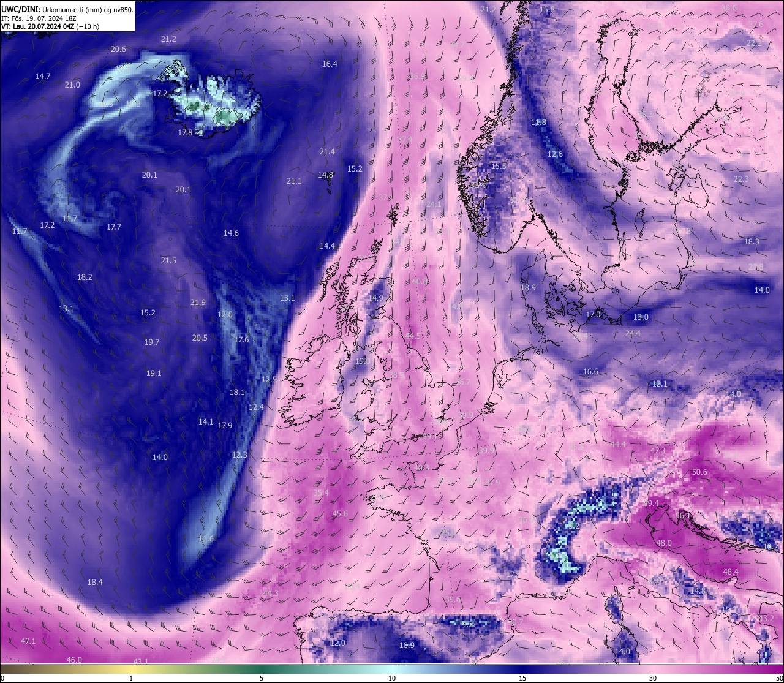Select the 11.6 value in the Atlantic
The width and height of the screenshot is (784, 683).
tap(206, 540)
